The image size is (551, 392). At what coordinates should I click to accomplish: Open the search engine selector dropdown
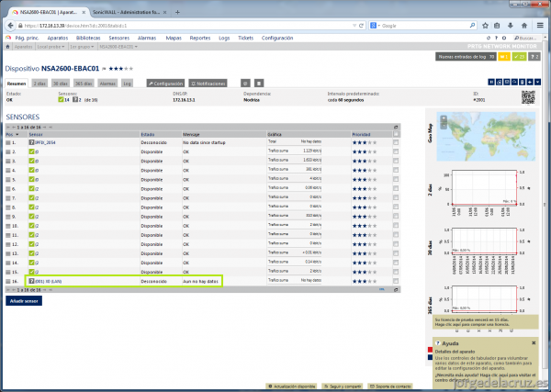[x=378, y=26]
